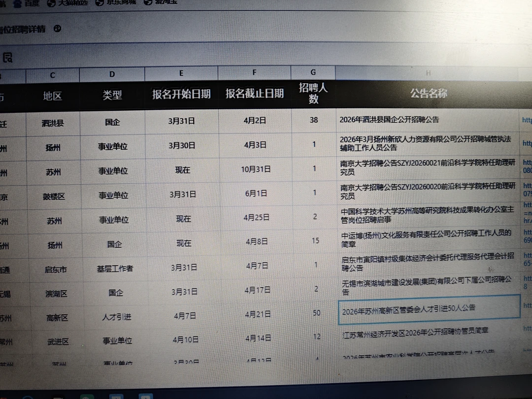Select the headcount cell showing 50
The image size is (532, 399).
tap(317, 313)
